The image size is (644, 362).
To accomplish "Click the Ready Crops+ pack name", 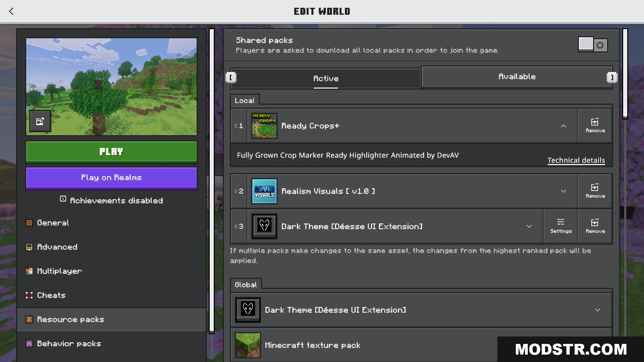I will pyautogui.click(x=310, y=126).
